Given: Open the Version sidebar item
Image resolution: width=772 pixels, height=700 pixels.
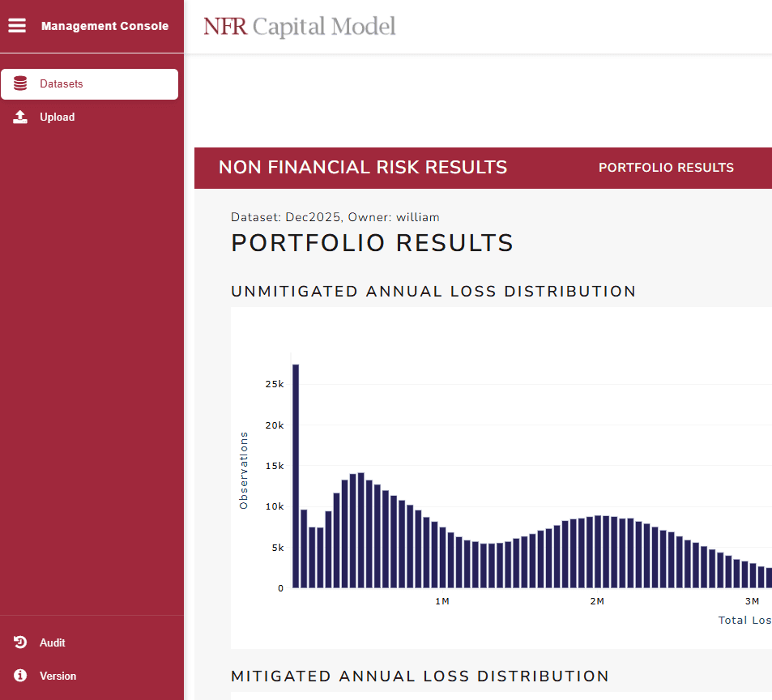Looking at the screenshot, I should pos(90,676).
